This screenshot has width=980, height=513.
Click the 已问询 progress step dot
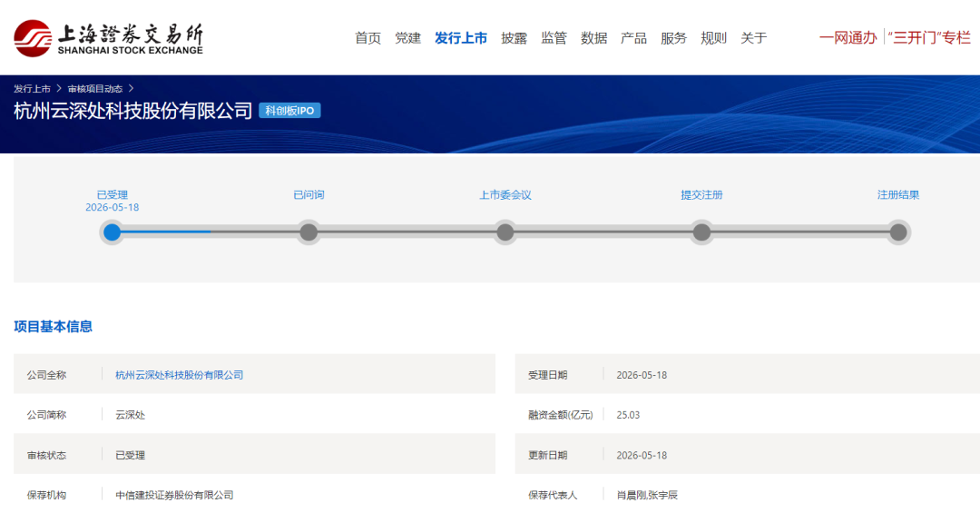pos(309,232)
